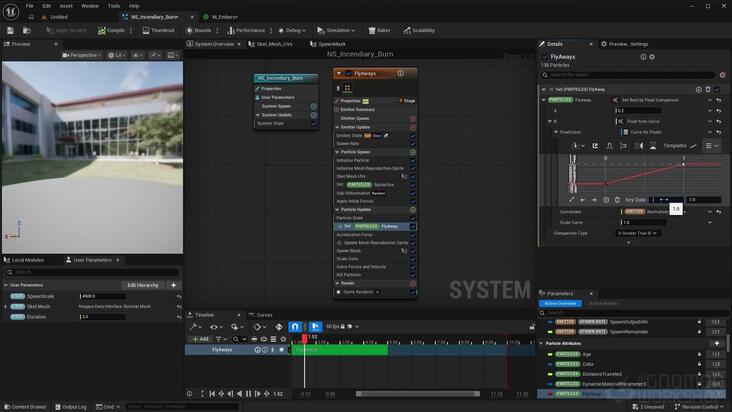Click the magnet snapping icon in Timeline
This screenshot has width=732, height=412.
(295, 327)
